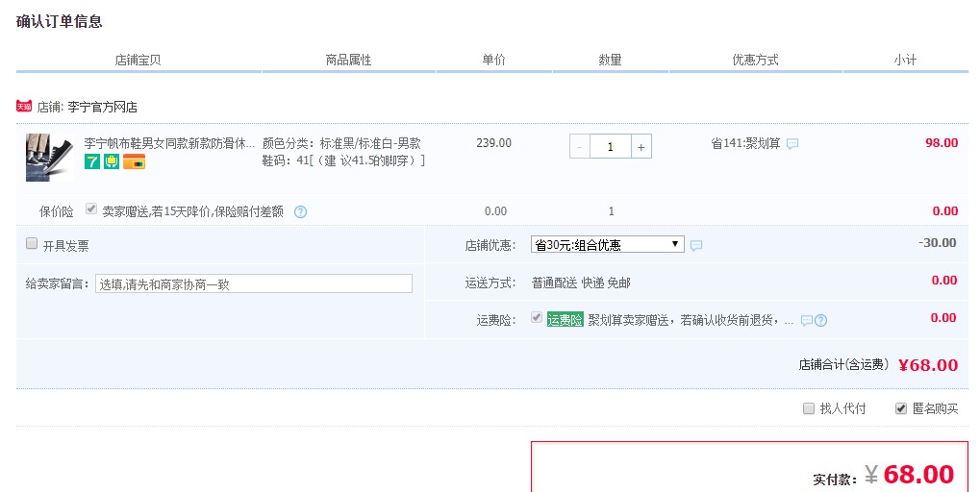Click the help question mark beside 保价险
This screenshot has width=980, height=492.
[301, 211]
